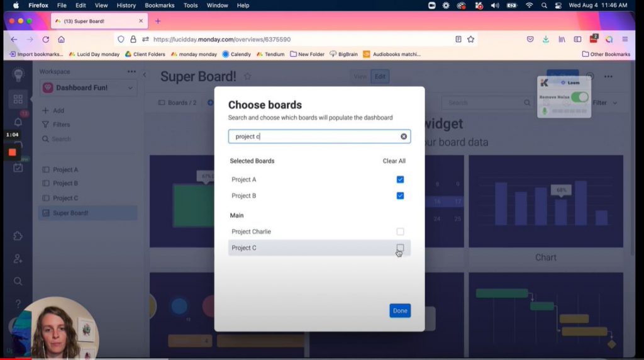Open macOS Control Center
This screenshot has height=360, width=644.
pyautogui.click(x=558, y=5)
